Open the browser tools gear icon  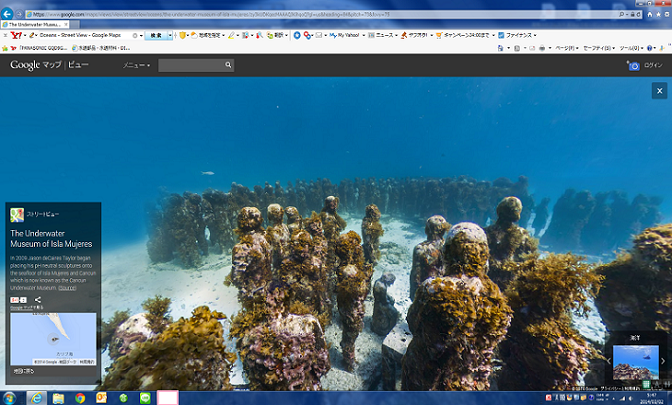coord(666,14)
